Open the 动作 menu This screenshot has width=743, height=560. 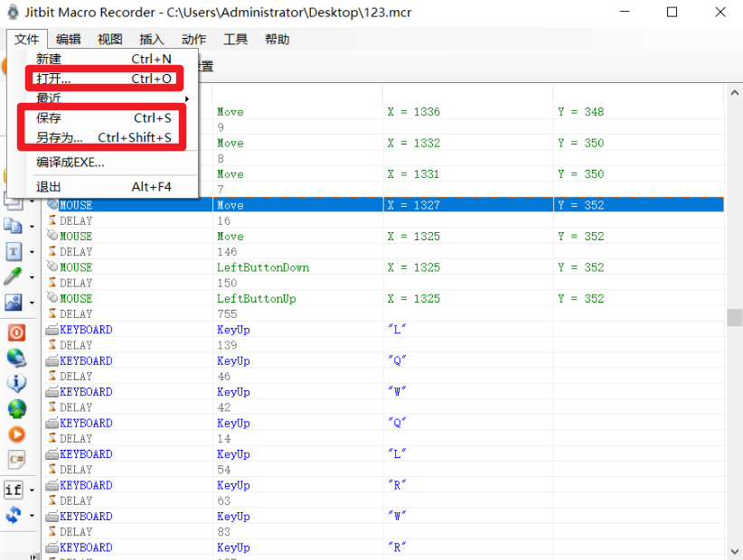point(193,39)
